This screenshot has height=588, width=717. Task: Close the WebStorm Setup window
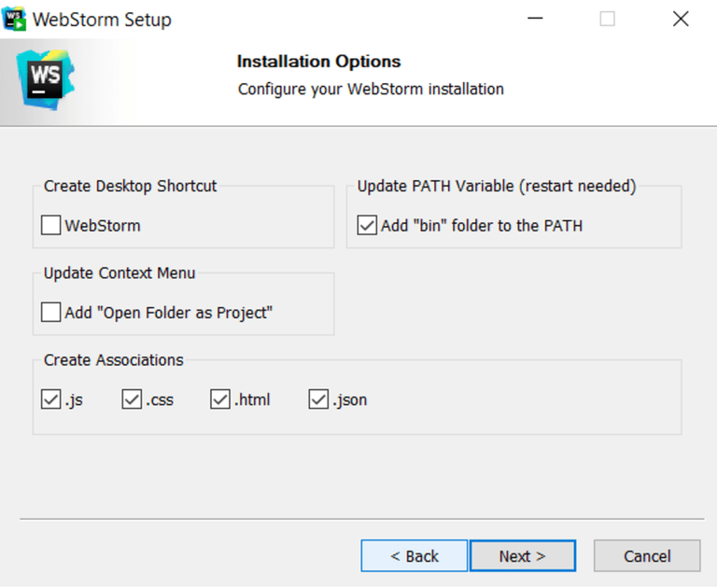681,19
